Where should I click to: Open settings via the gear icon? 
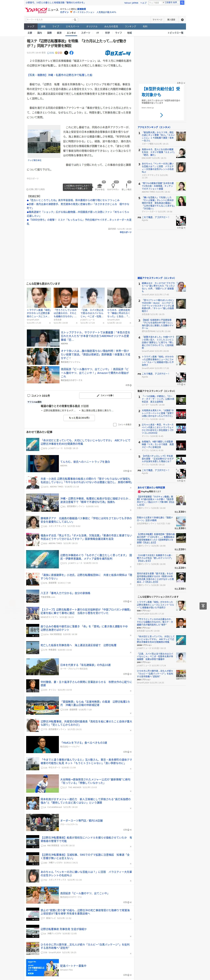[182, 20]
